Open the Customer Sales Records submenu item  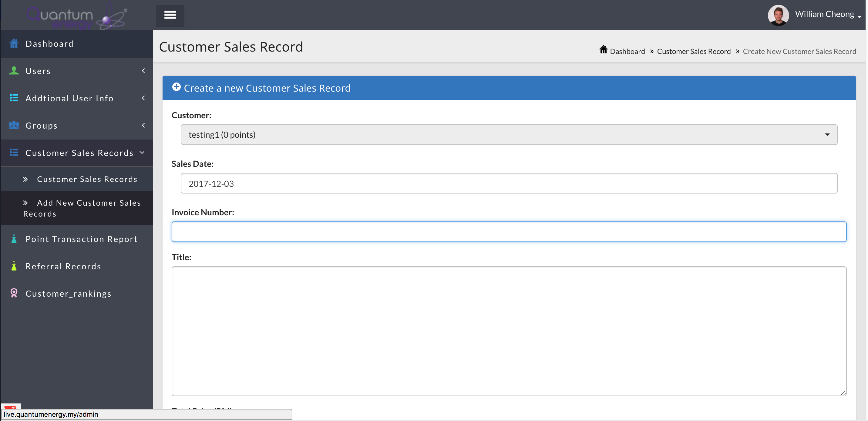pos(87,179)
